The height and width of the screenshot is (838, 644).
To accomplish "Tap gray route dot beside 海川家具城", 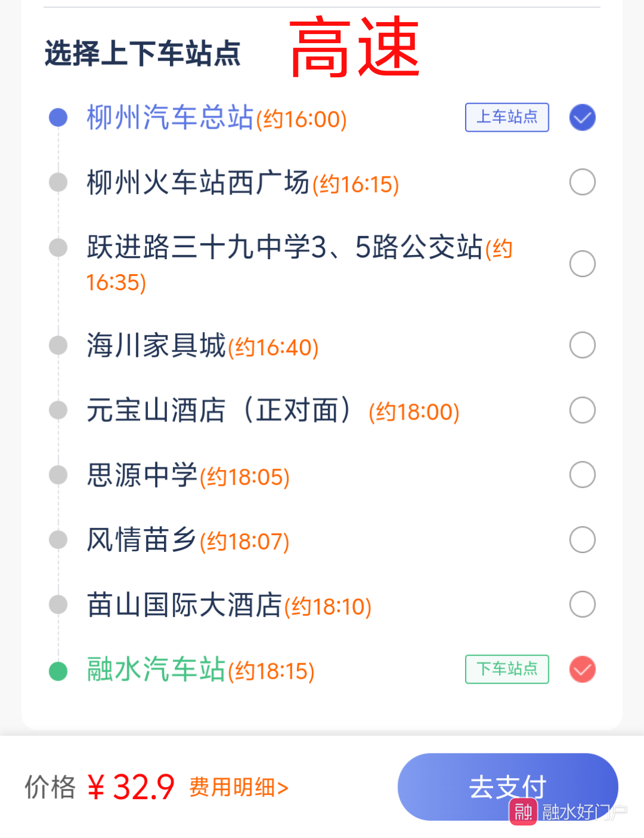I will (x=58, y=345).
